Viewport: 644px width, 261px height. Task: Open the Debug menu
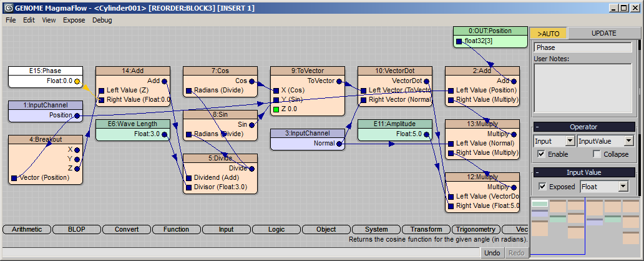tap(102, 20)
